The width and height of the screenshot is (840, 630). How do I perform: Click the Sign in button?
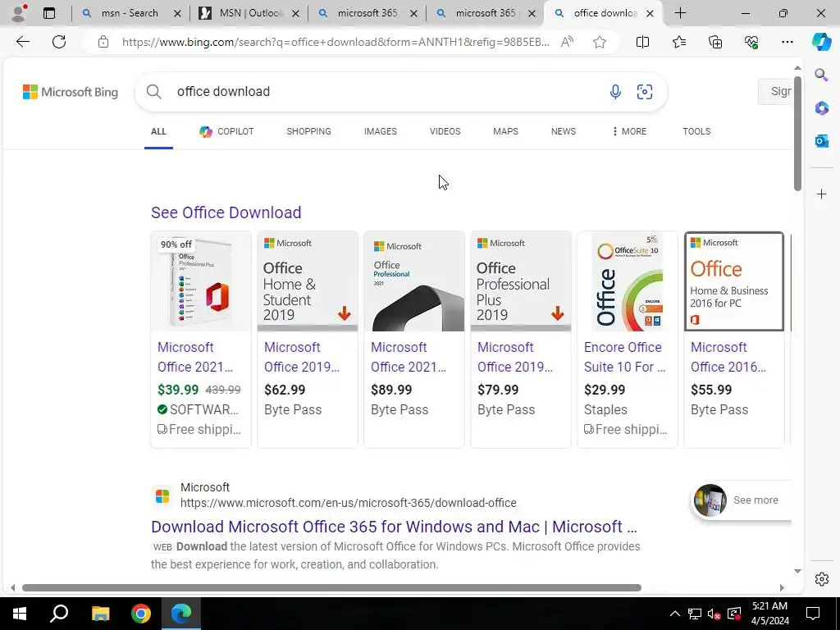pyautogui.click(x=774, y=92)
